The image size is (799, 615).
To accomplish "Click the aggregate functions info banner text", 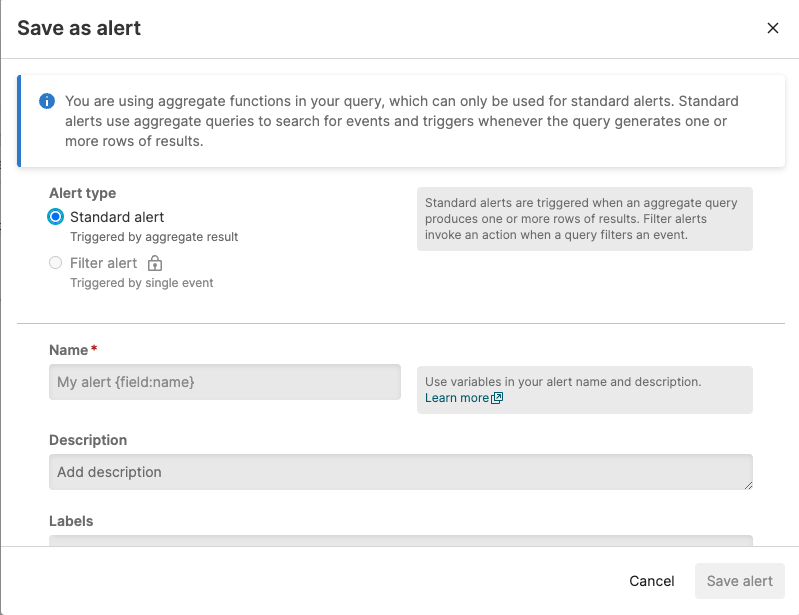I will coord(400,121).
